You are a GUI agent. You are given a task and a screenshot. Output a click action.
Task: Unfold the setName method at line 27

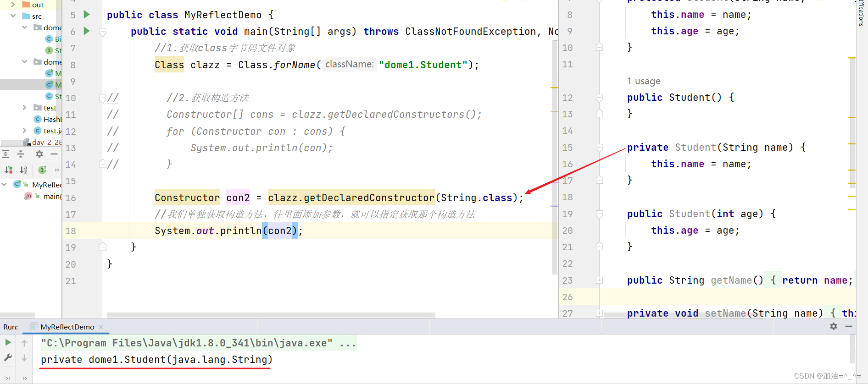[x=599, y=313]
